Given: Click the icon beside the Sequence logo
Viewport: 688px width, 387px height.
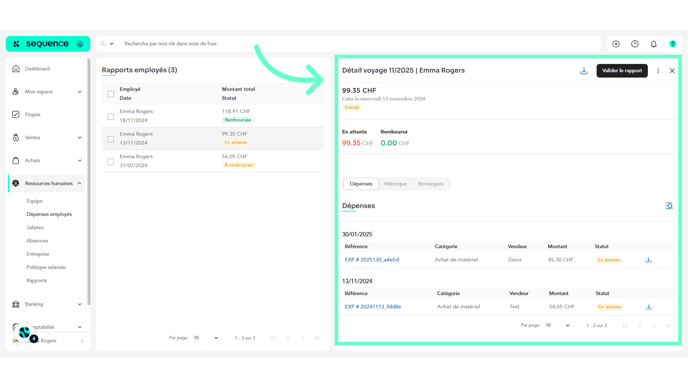Looking at the screenshot, I should pyautogui.click(x=80, y=44).
